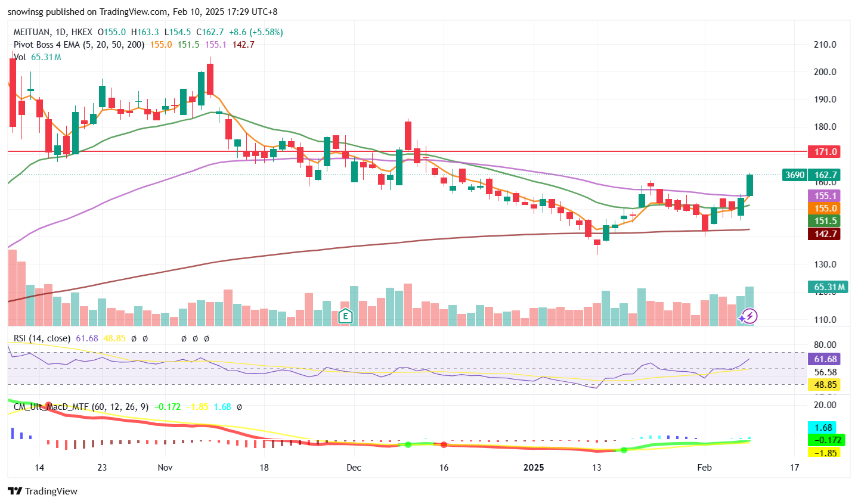Click the cyan 1.68 MACD axis label

click(x=823, y=428)
